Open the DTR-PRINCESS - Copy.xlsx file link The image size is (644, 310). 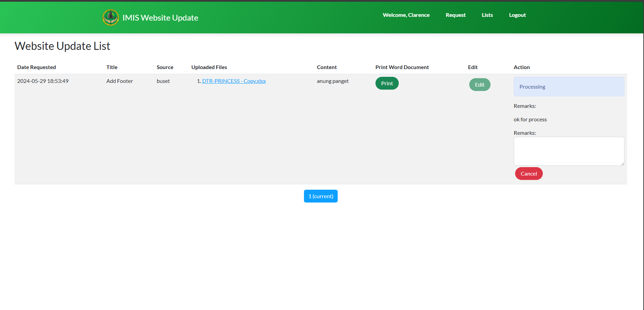tap(234, 81)
